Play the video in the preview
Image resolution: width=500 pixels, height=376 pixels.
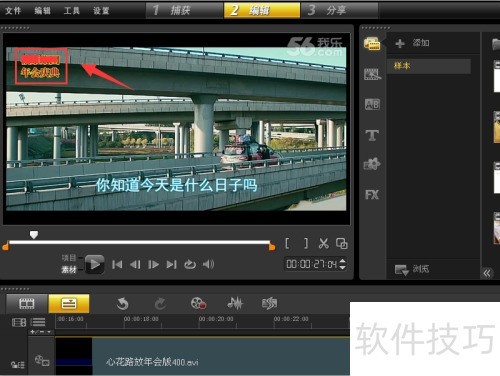[x=95, y=264]
